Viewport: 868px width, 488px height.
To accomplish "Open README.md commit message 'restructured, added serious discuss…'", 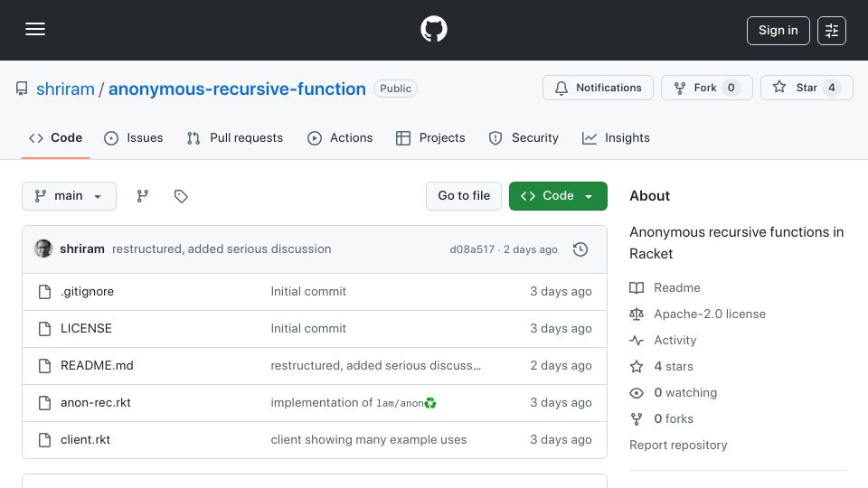I will 376,366.
